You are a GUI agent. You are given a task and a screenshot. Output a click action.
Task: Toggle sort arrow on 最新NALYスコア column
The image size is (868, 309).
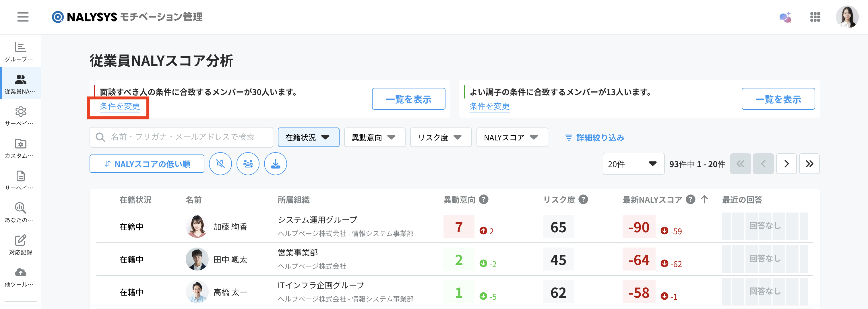pos(704,200)
